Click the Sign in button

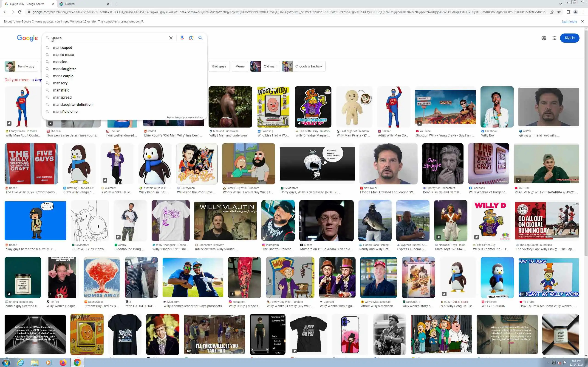point(569,38)
